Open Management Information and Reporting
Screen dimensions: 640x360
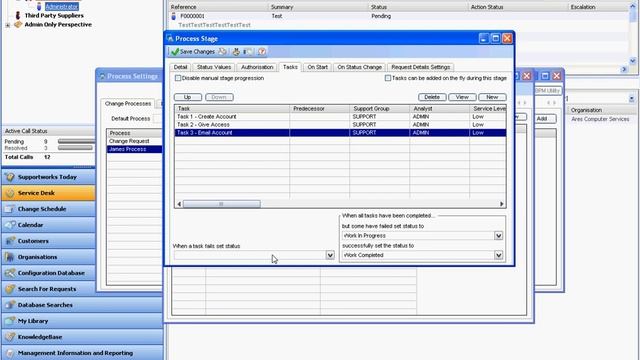point(82,353)
